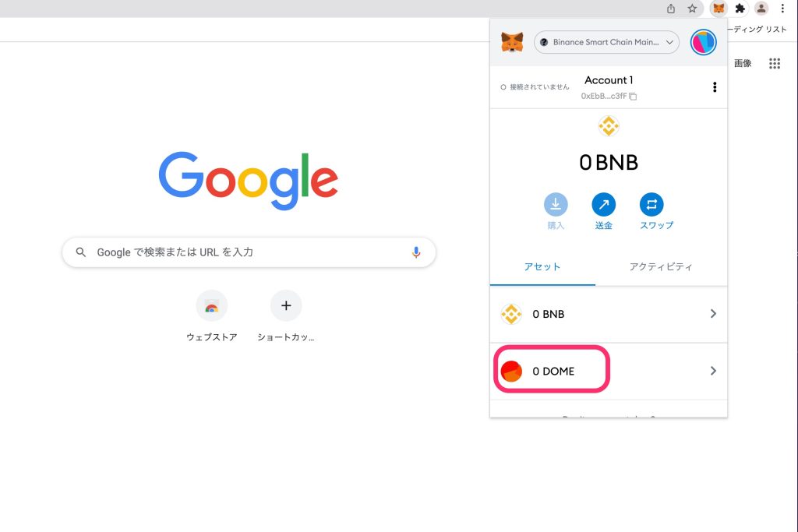
Task: Select the アセット tab
Action: click(542, 266)
